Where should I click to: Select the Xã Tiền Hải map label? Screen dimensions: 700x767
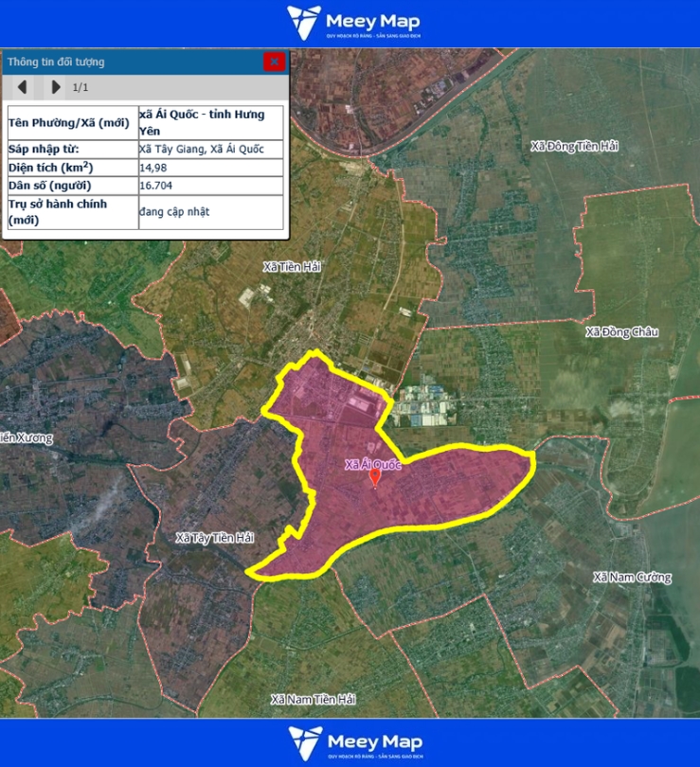click(x=292, y=268)
